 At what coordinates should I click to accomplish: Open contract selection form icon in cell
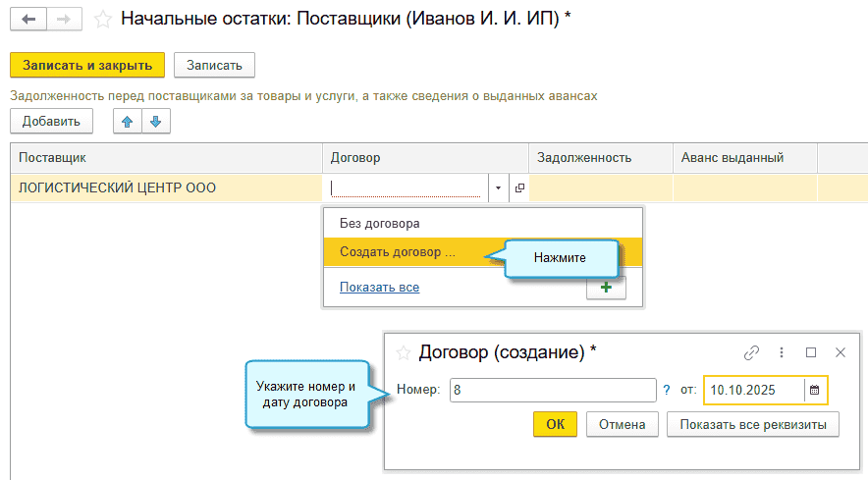(519, 187)
